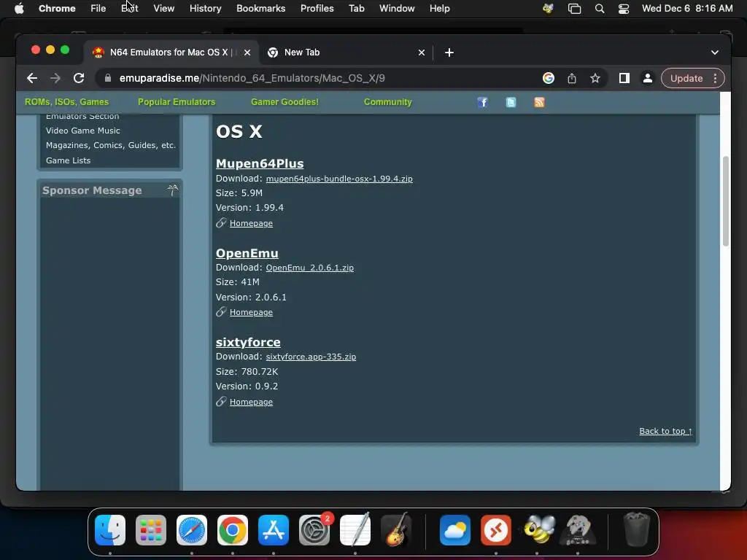Click the screen mirroring icon in menu bar

tap(575, 9)
